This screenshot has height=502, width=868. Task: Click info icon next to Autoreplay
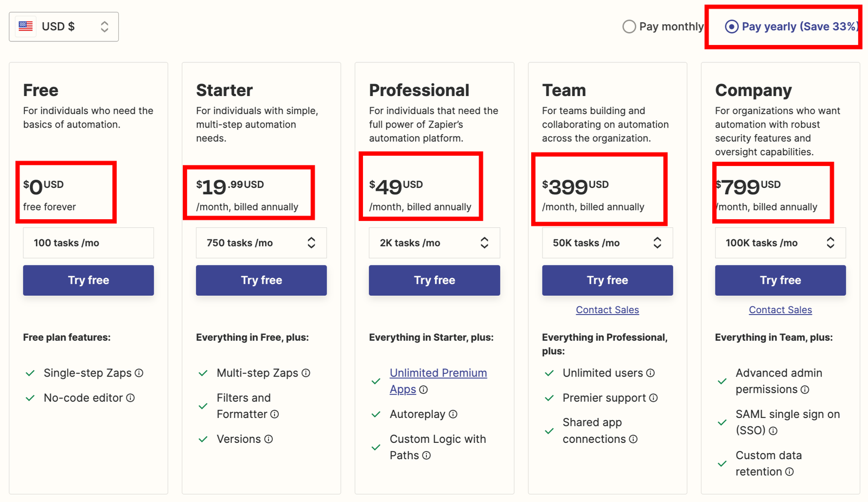point(452,414)
